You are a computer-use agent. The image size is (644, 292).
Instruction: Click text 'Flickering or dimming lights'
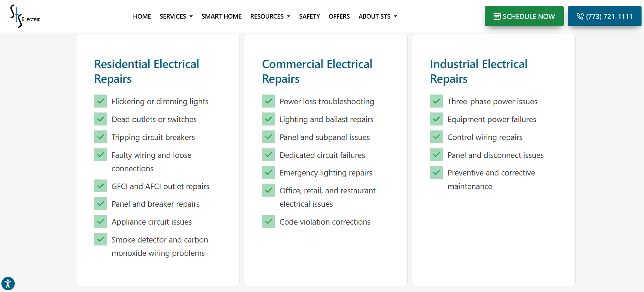pos(160,101)
